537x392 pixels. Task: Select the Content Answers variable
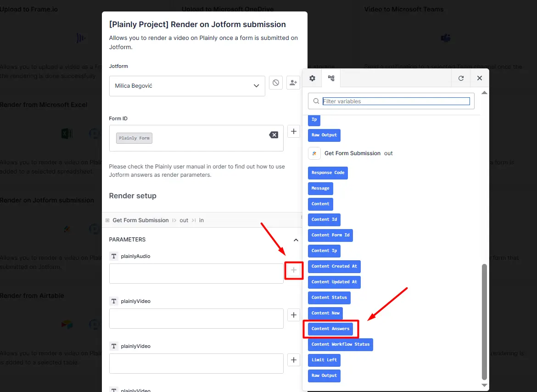330,329
